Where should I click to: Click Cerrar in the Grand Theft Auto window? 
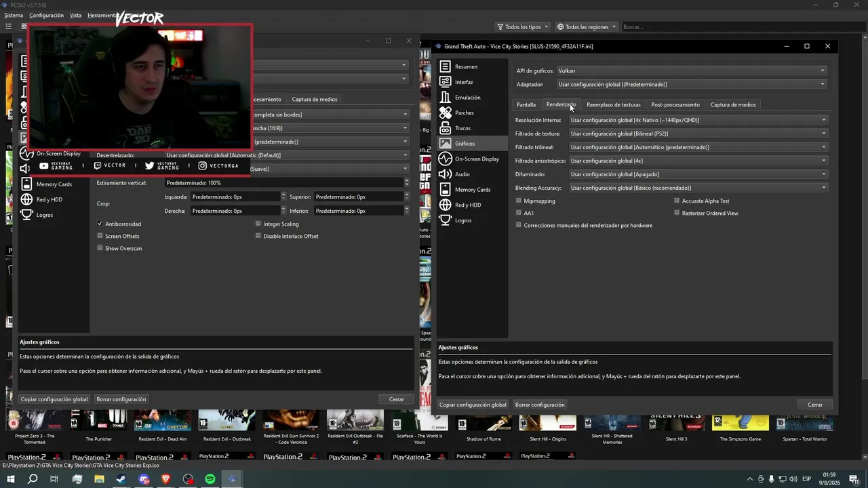pos(815,405)
